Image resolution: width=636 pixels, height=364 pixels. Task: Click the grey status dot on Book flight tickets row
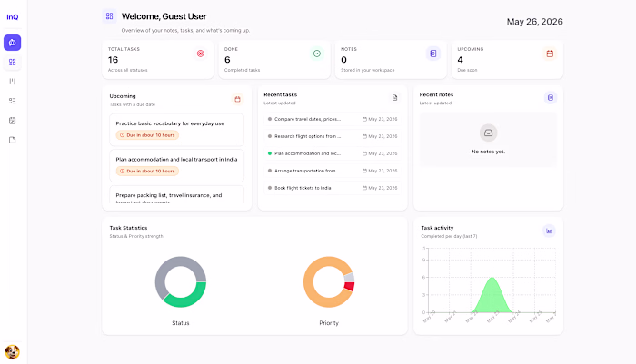(x=269, y=188)
